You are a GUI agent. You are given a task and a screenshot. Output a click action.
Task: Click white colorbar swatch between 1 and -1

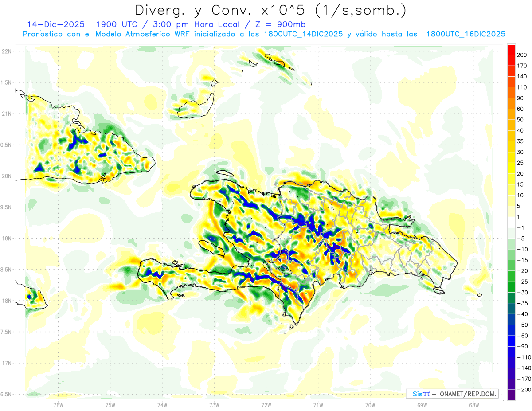[511, 222]
